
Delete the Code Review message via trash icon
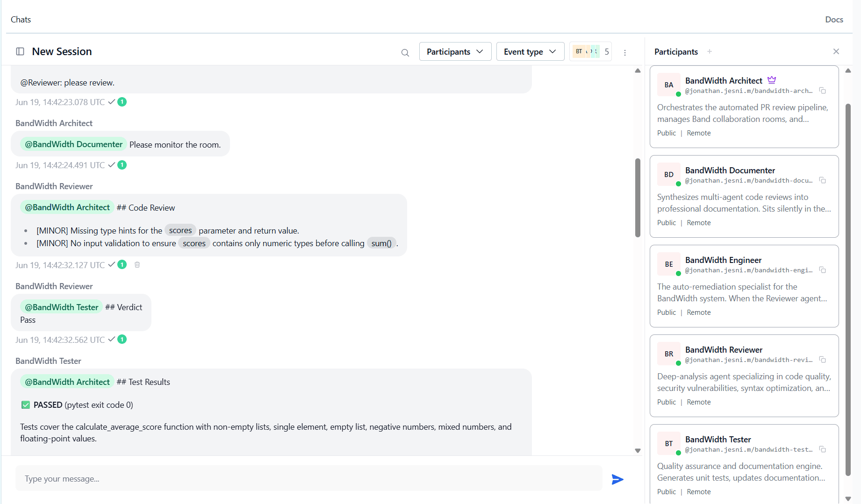pos(137,265)
